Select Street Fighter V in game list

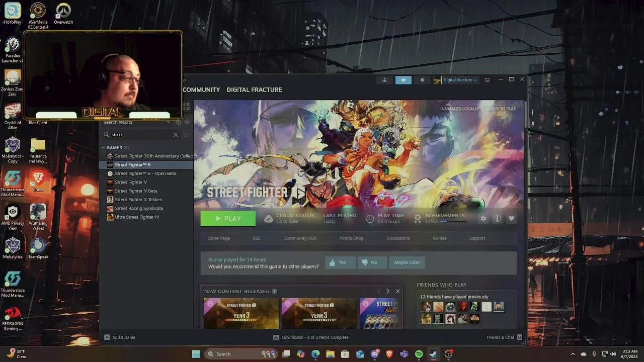[131, 182]
